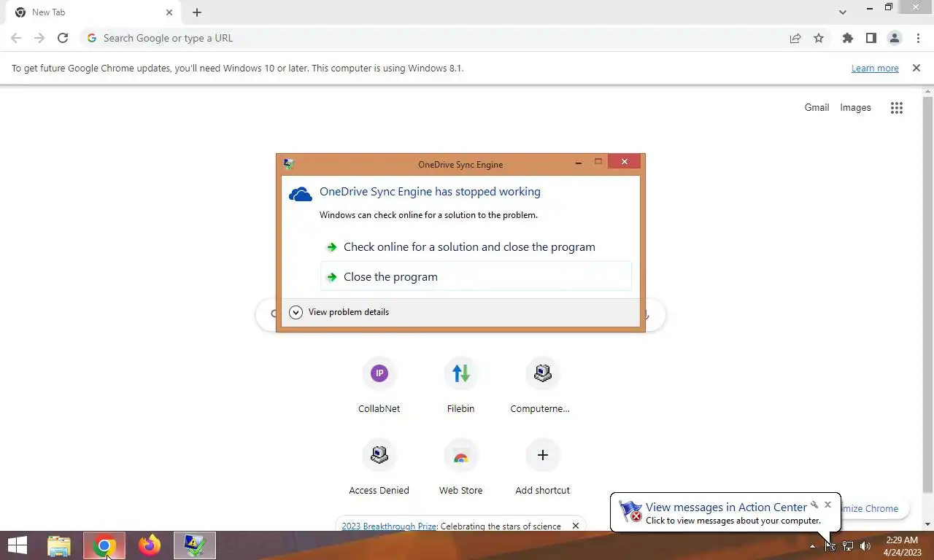The width and height of the screenshot is (934, 560).
Task: Click the Action Center flag tray icon
Action: click(x=830, y=546)
